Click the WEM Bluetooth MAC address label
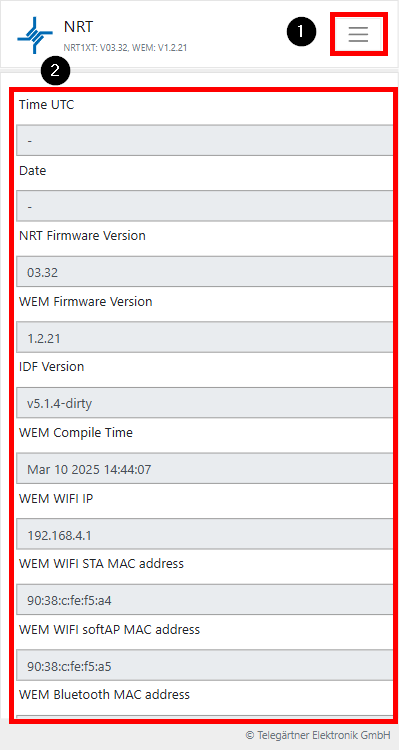 tap(104, 694)
